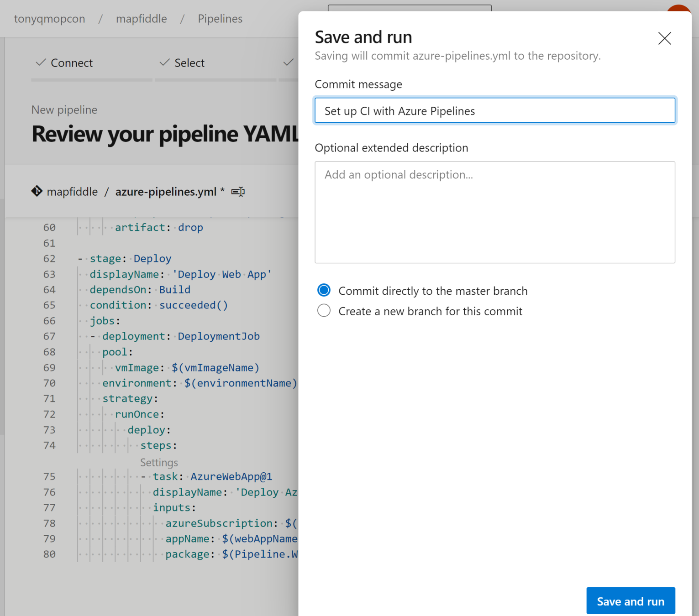Viewport: 699px width, 616px height.
Task: Click the 'task: AzureWebApp@1' code line
Action: (x=212, y=477)
